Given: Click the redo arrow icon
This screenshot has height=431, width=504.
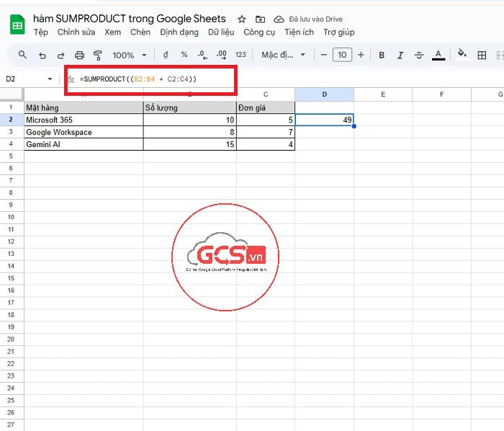Looking at the screenshot, I should [x=60, y=55].
